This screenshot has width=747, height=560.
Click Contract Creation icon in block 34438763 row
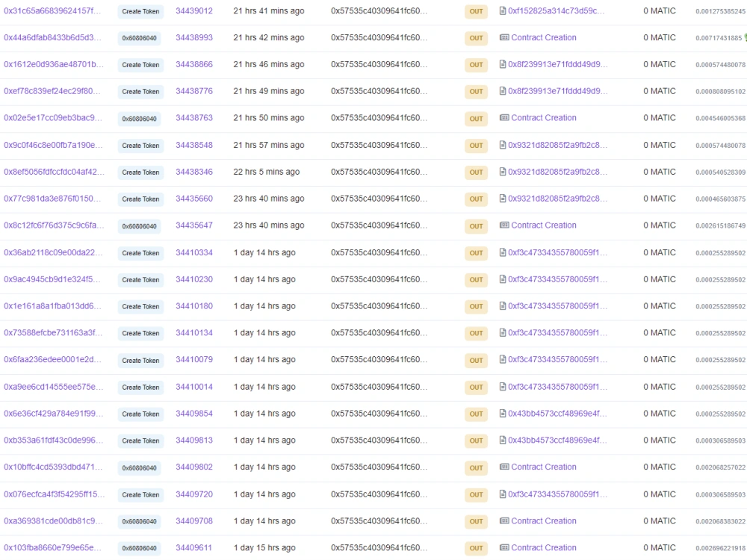pyautogui.click(x=504, y=117)
